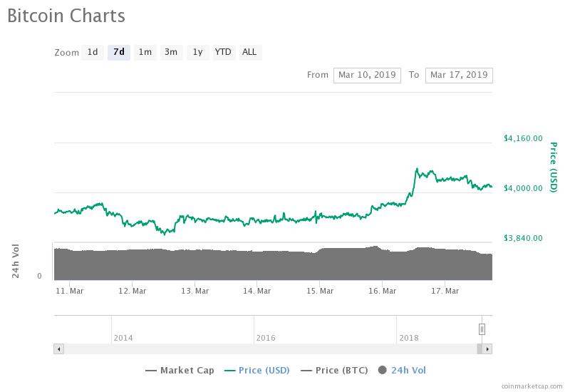Viewport: 570px width, 392px height.
Task: Click the From date field
Action: pos(367,75)
